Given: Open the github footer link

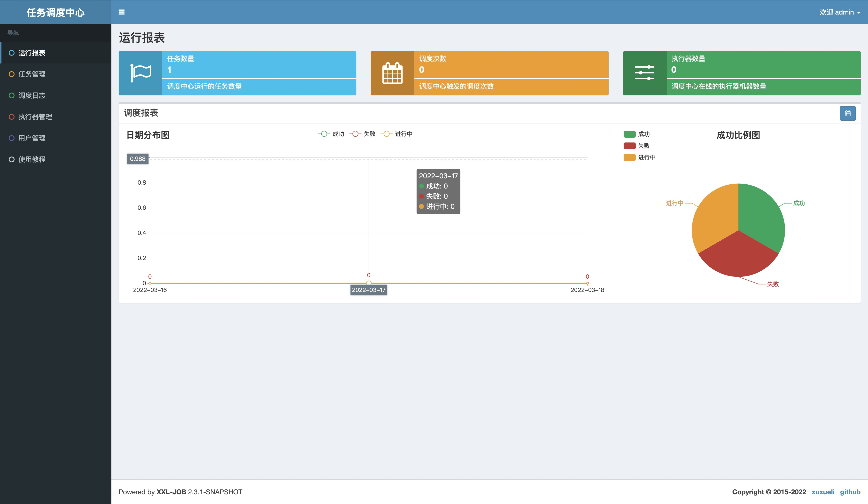Looking at the screenshot, I should [850, 492].
